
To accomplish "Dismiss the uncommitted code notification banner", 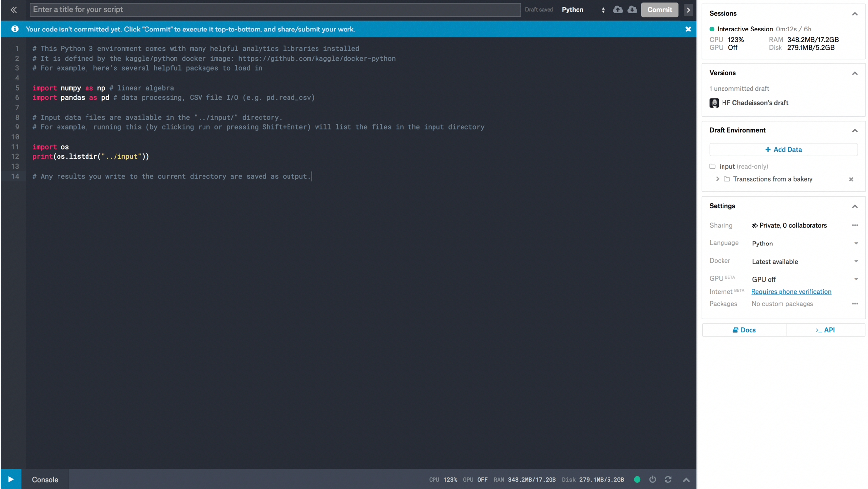I will click(688, 30).
